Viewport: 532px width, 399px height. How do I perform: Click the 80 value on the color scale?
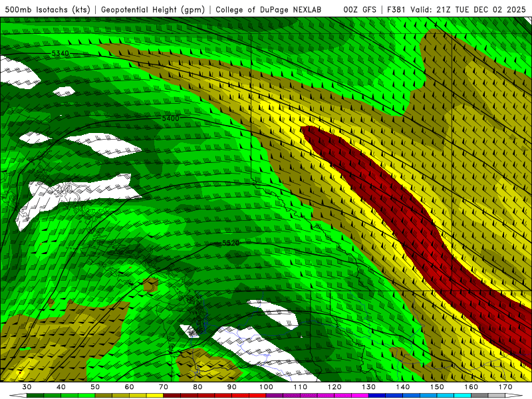point(198,387)
